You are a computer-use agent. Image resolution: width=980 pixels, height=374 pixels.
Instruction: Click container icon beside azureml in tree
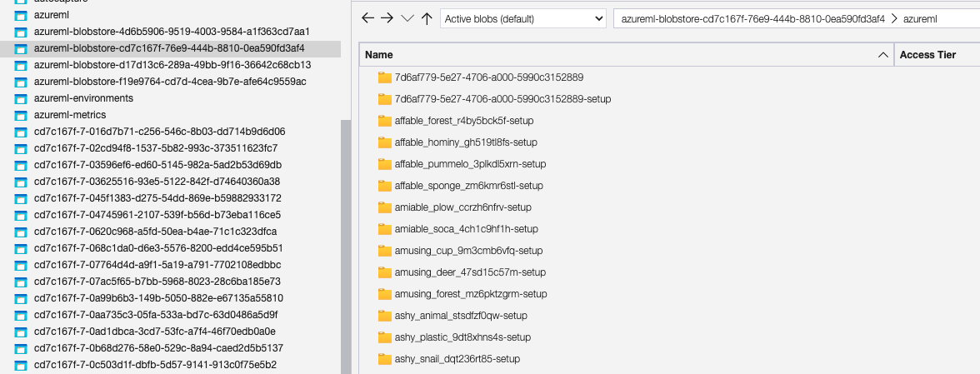[x=22, y=15]
